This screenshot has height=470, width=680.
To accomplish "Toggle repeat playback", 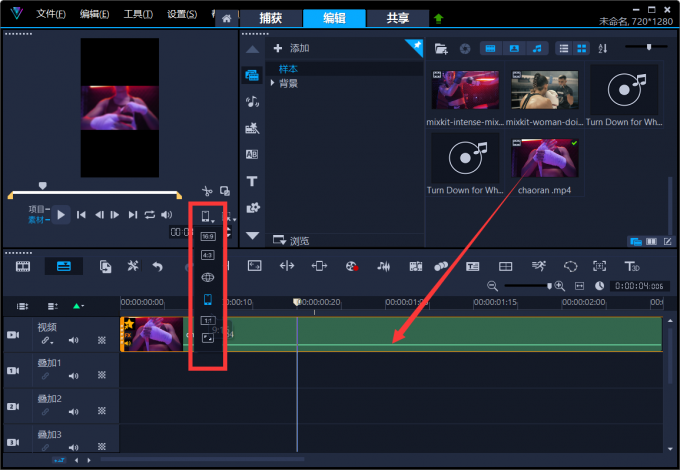I will [150, 215].
